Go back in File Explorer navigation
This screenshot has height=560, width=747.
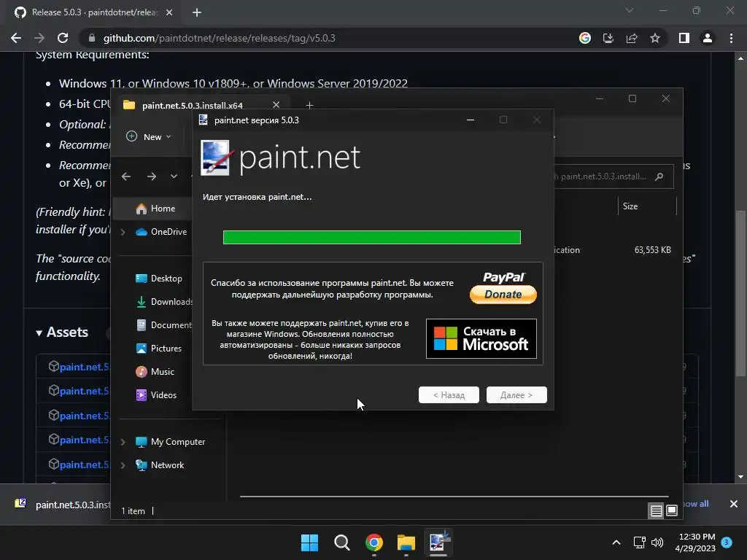tap(126, 176)
